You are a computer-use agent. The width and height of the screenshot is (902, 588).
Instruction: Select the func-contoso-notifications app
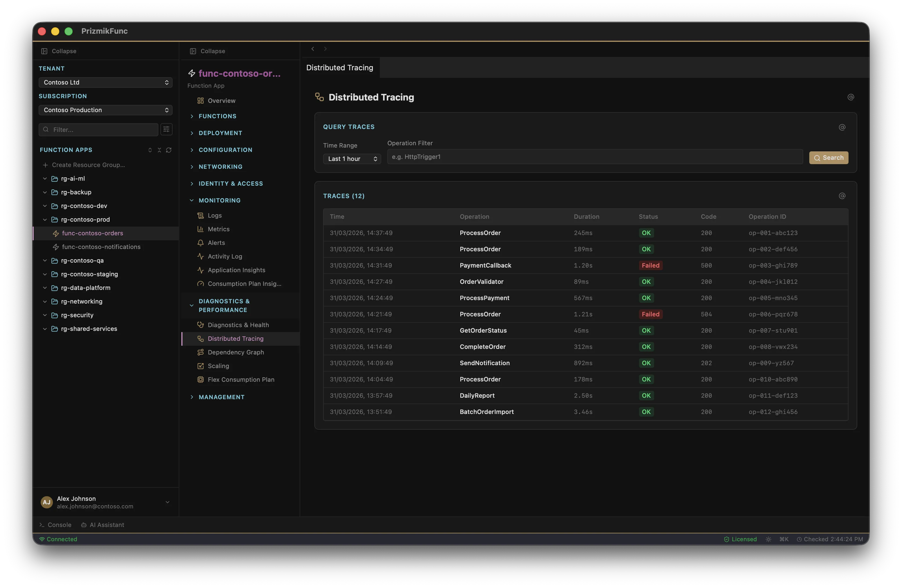coord(101,247)
